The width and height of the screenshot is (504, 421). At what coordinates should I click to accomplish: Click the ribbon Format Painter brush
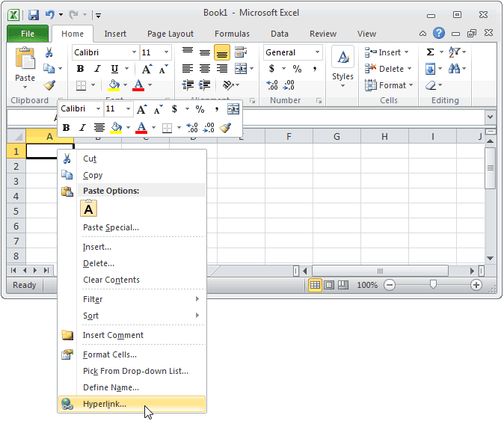[49, 85]
